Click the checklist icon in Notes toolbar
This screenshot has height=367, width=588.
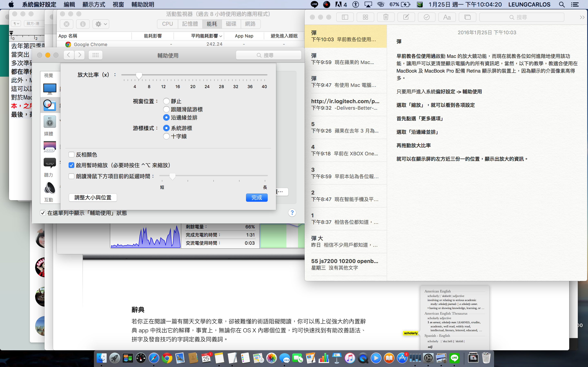pos(427,17)
